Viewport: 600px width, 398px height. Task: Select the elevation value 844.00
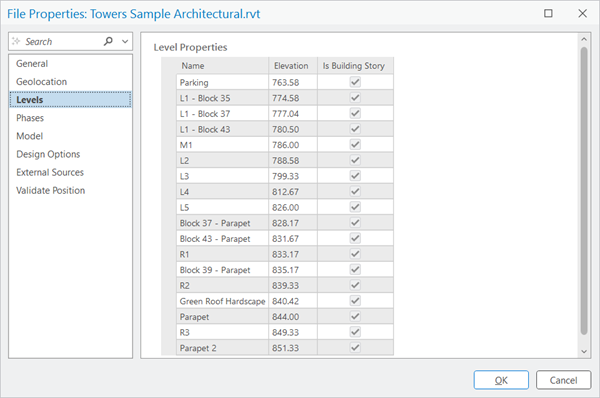tap(293, 317)
